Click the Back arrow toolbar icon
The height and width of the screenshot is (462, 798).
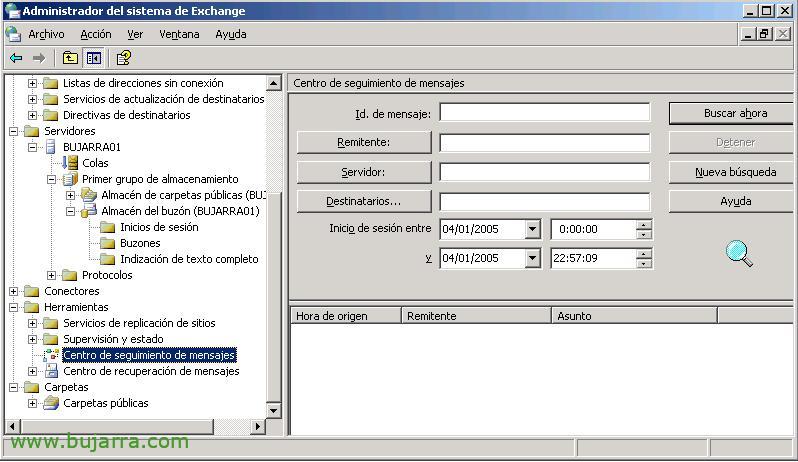(16, 58)
